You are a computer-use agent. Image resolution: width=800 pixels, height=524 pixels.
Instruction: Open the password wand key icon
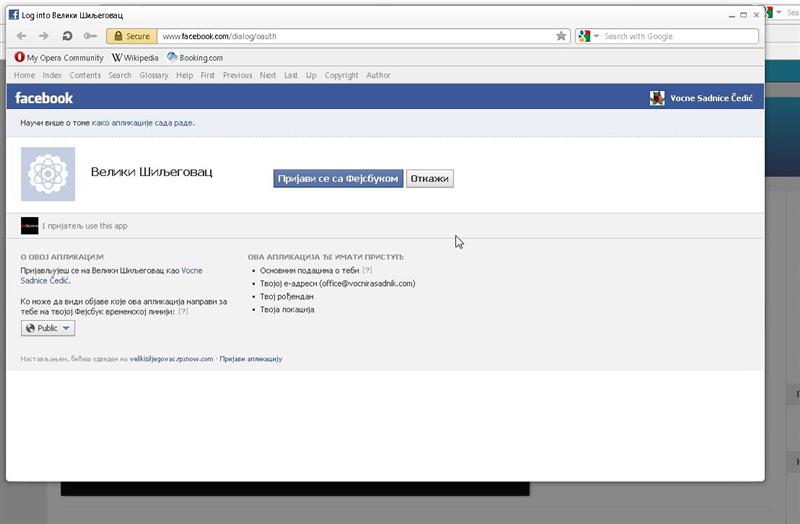click(x=90, y=36)
